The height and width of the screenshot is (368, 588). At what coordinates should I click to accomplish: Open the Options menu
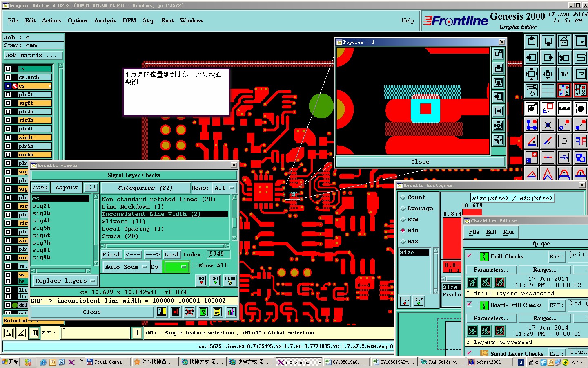pyautogui.click(x=78, y=20)
